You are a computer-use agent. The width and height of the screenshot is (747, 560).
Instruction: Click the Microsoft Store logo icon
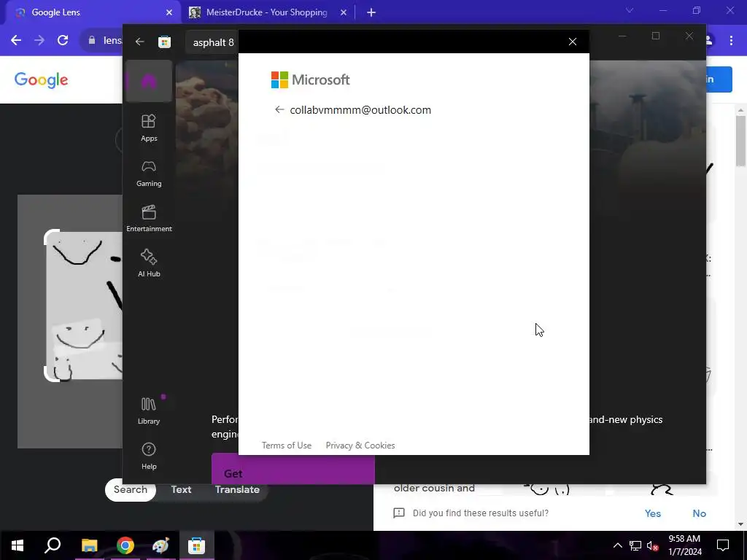[164, 42]
